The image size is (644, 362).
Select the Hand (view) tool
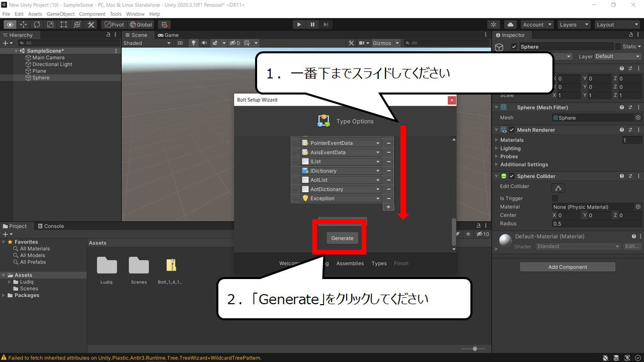click(x=10, y=25)
